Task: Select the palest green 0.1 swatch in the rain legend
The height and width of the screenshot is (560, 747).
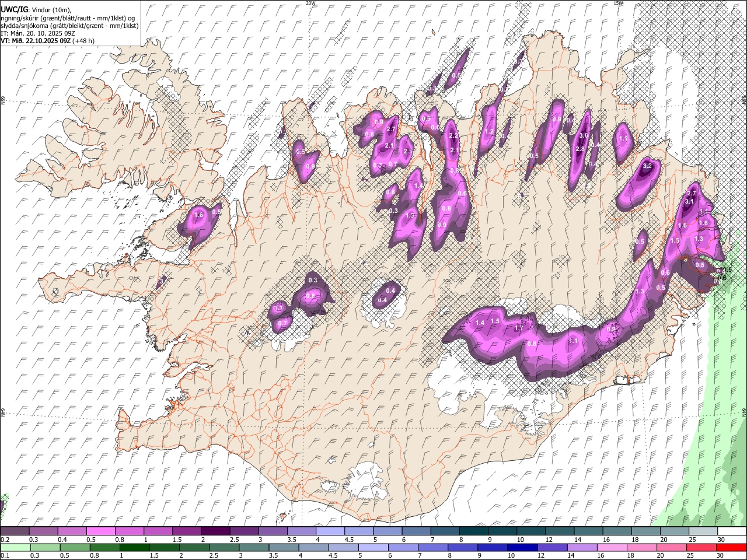Action: point(14,547)
